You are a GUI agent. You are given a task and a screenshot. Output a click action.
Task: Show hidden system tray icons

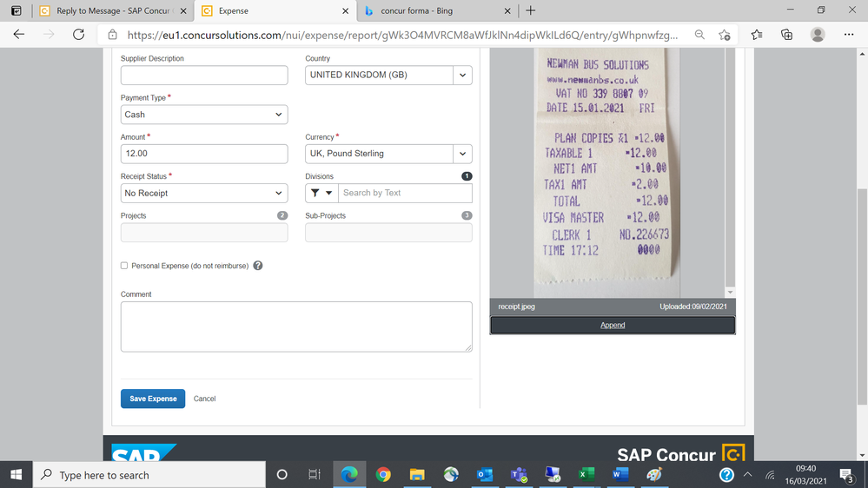748,475
